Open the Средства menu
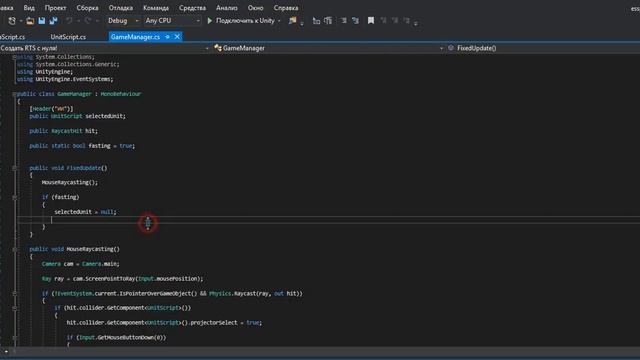640x360 pixels. pos(192,8)
